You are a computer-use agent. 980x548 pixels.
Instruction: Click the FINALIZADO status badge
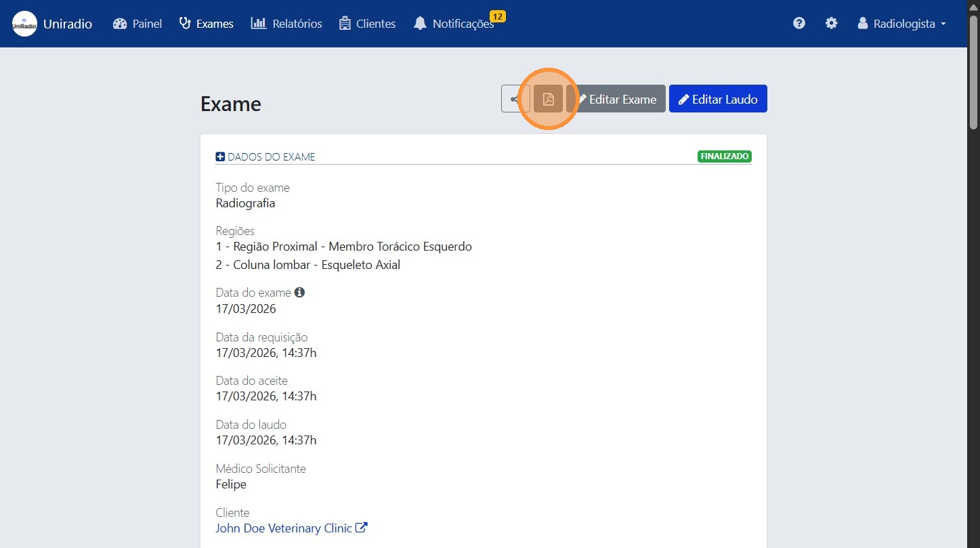tap(724, 156)
